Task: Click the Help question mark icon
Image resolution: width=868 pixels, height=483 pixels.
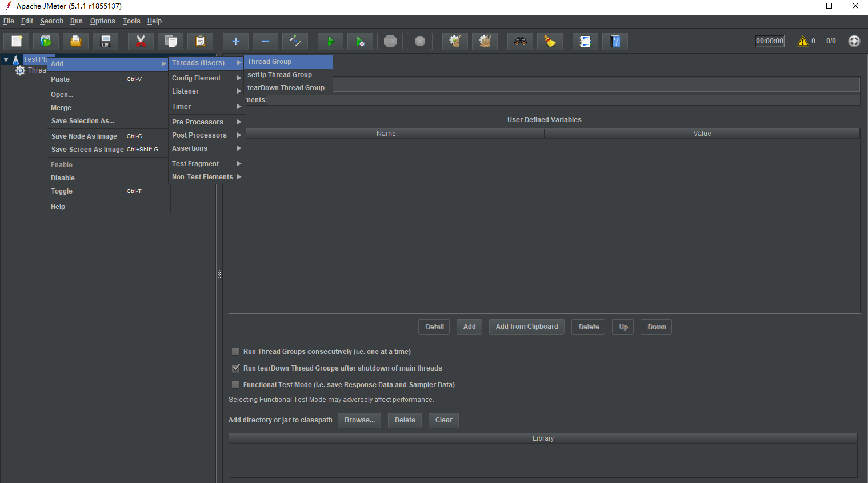Action: click(615, 41)
